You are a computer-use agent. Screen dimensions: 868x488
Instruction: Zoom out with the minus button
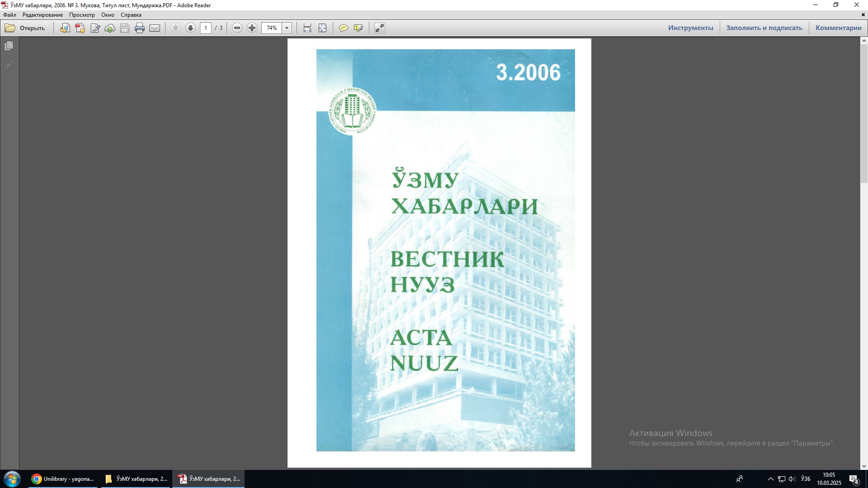click(237, 28)
